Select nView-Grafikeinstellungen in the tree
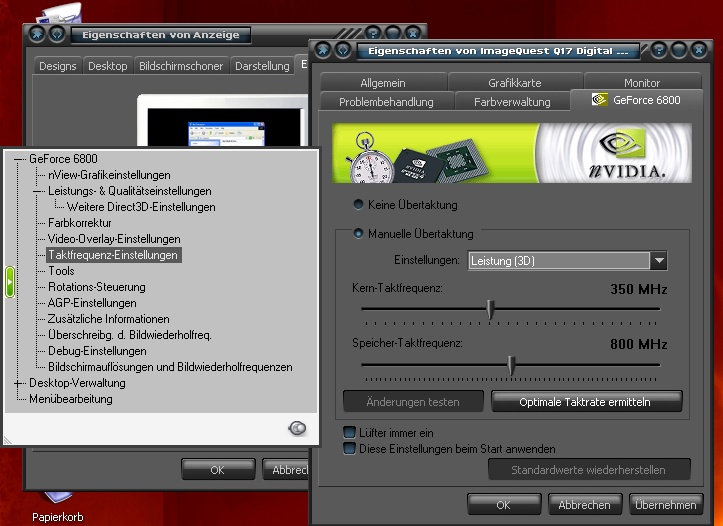 pyautogui.click(x=109, y=175)
